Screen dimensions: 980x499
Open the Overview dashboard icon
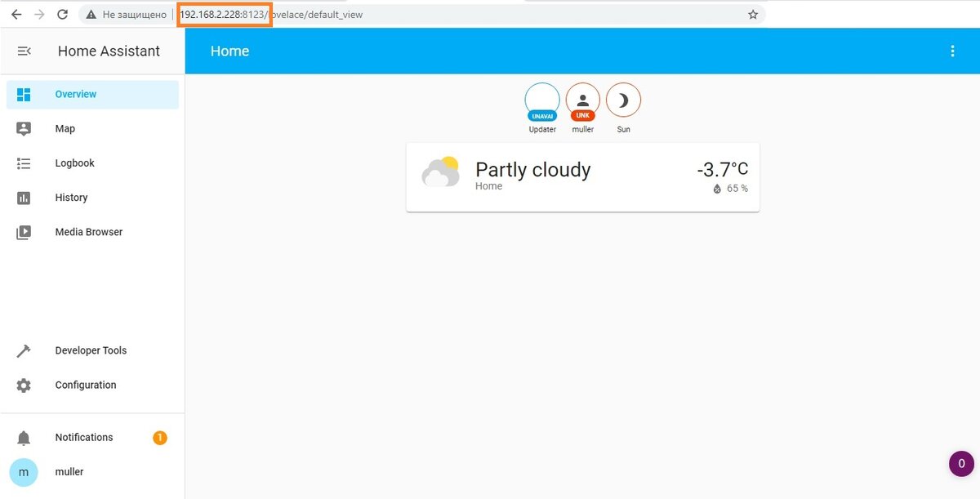tap(24, 95)
